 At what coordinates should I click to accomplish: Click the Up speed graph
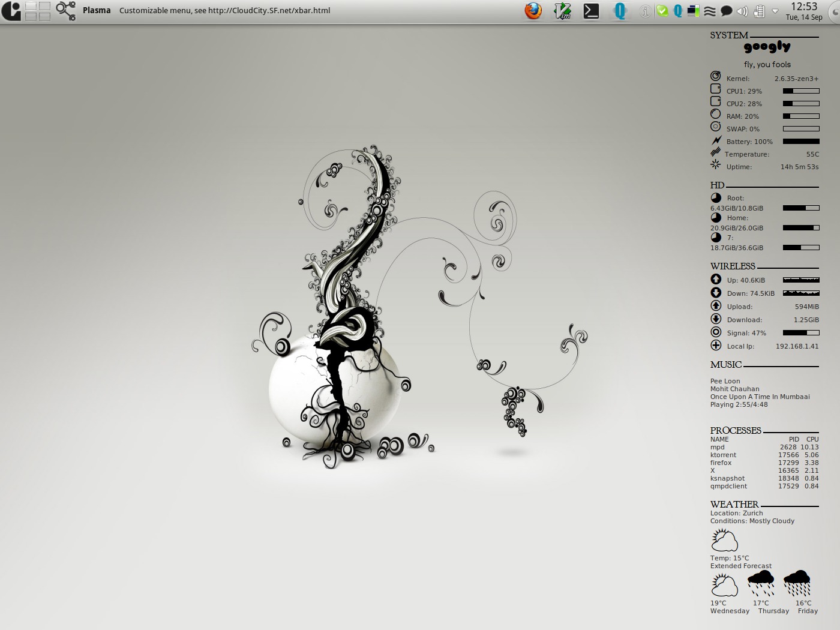(801, 280)
